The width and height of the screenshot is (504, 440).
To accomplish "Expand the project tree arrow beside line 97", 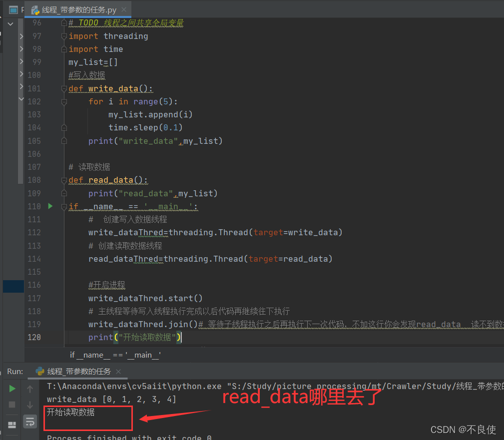I will [x=21, y=36].
